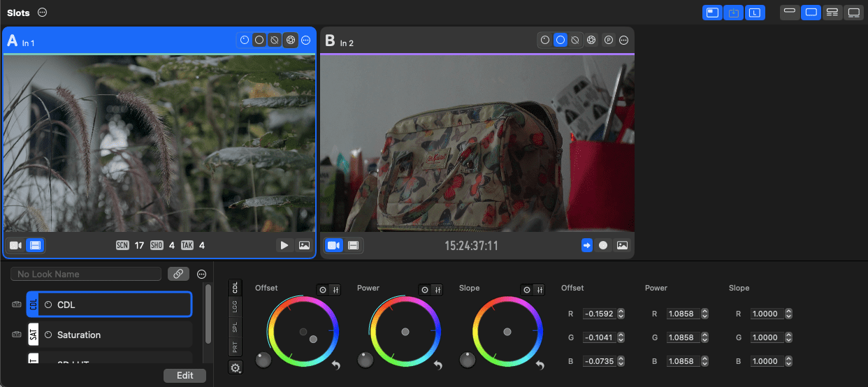Select the original (clock-circle) mode in slot A
The image size is (868, 387).
tap(245, 41)
